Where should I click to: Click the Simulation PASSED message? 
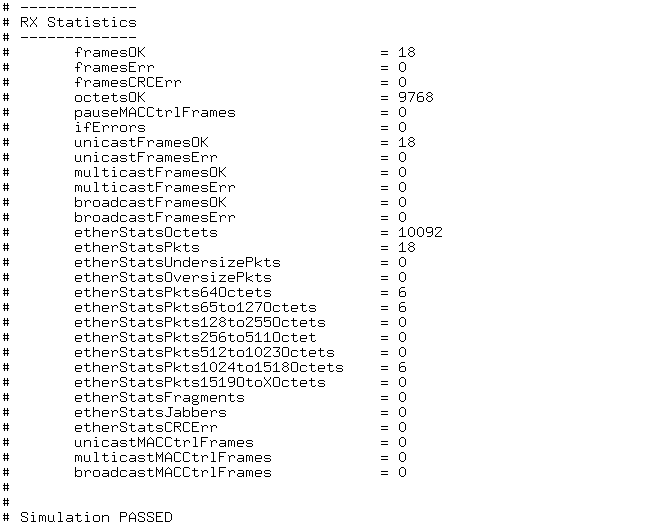click(x=96, y=517)
